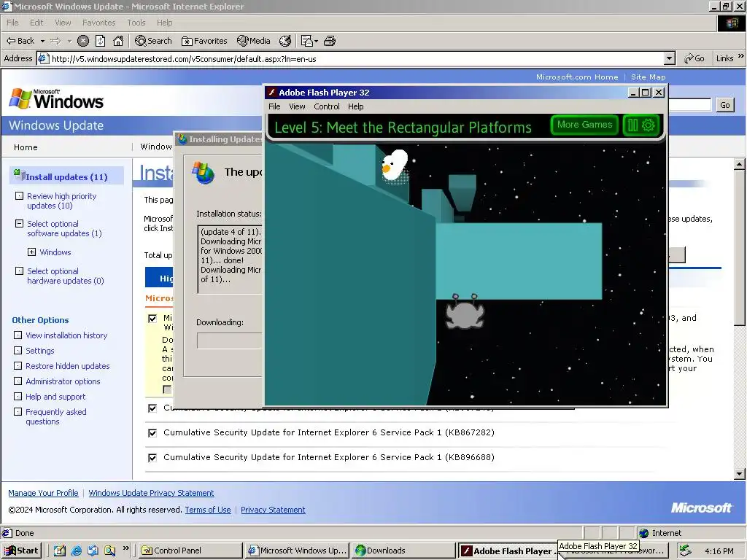Refresh the Windows Update page
The width and height of the screenshot is (747, 560).
[x=101, y=41]
